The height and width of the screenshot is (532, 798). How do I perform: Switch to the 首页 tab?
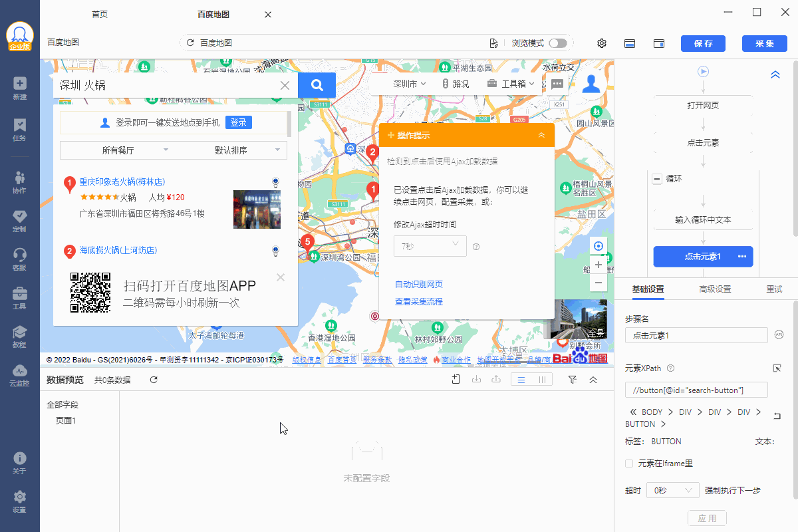pos(100,14)
